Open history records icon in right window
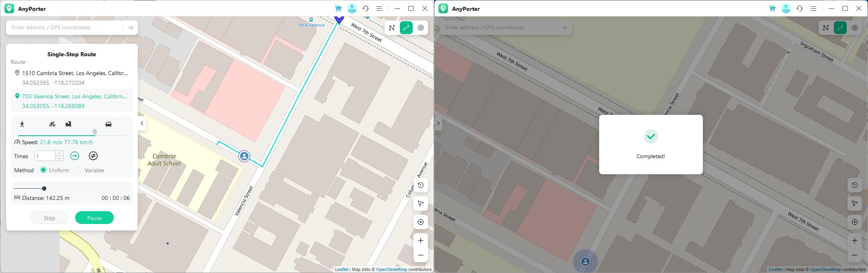Screen dimensions: 868x273 coord(855,185)
